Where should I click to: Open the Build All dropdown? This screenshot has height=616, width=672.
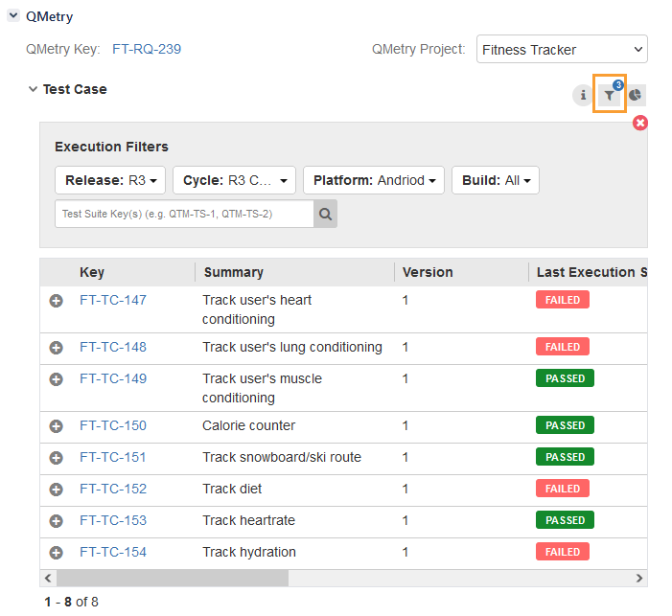coord(495,180)
